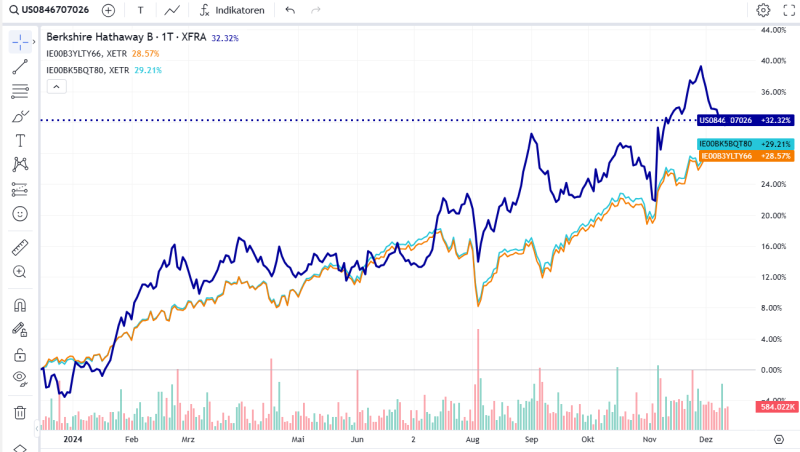
Task: Click the 0.00% price axis label
Action: click(x=771, y=370)
